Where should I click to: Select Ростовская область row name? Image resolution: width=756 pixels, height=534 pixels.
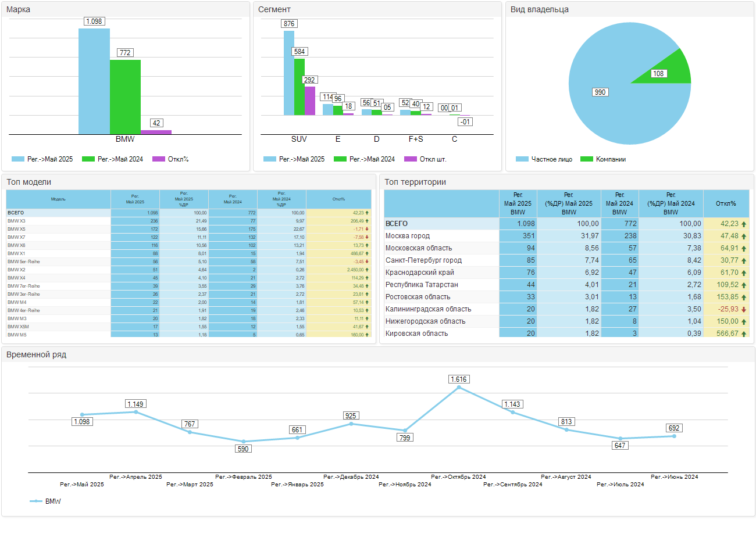coord(418,297)
